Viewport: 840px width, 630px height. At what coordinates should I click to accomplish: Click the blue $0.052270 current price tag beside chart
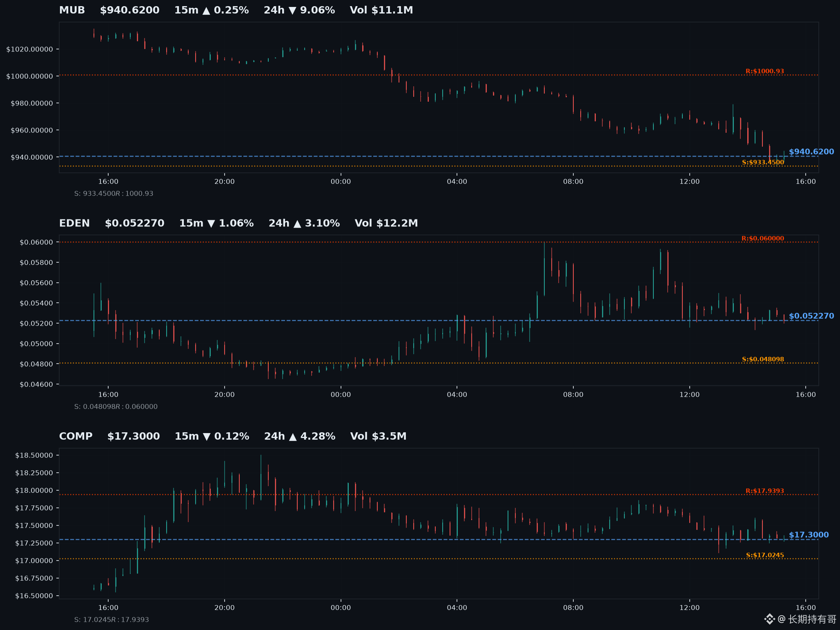[811, 316]
